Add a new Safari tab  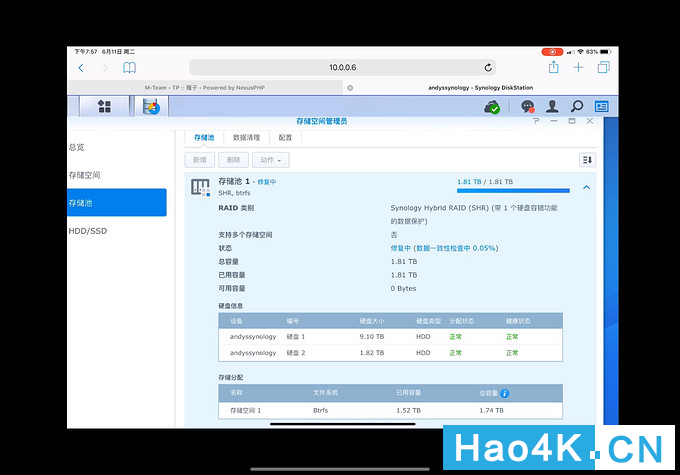pos(578,67)
